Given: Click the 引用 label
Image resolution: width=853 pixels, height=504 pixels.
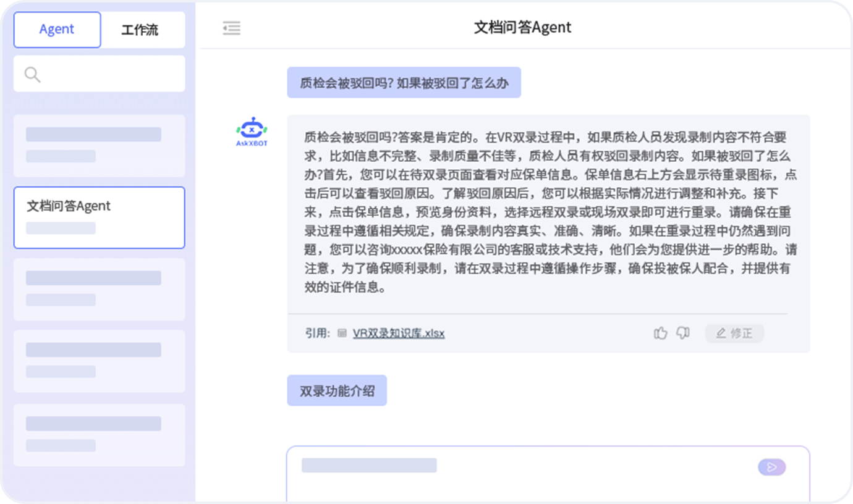Looking at the screenshot, I should [318, 334].
